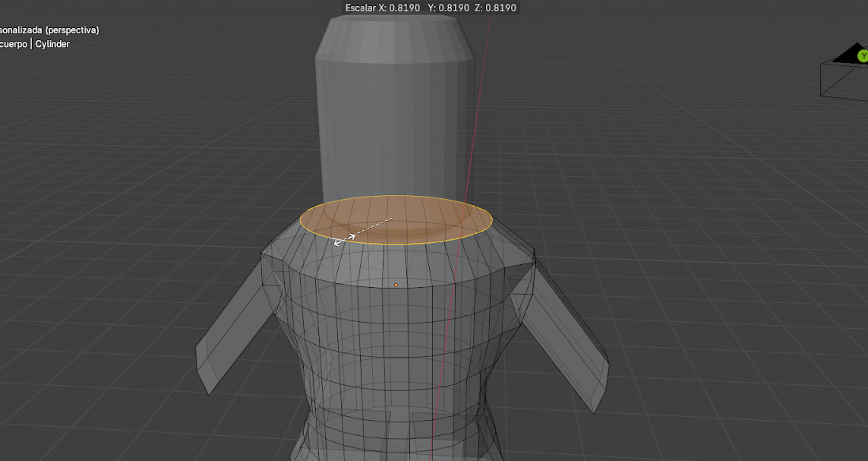868x461 pixels.
Task: Click the green Y axis gizmo circle
Action: click(x=863, y=56)
